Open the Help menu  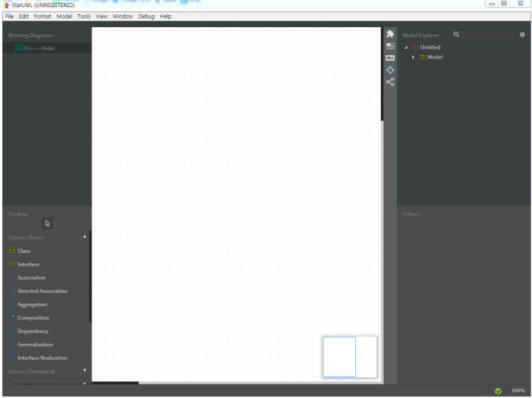[x=165, y=16]
